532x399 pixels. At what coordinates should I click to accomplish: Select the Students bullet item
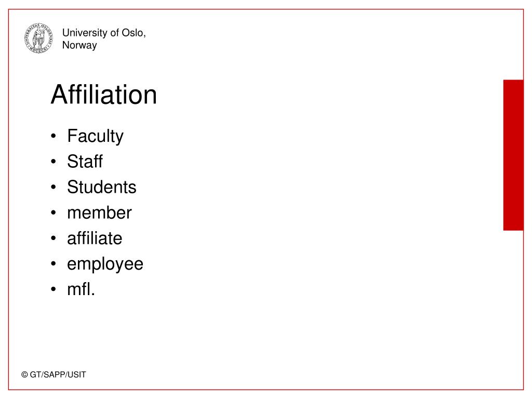pyautogui.click(x=102, y=187)
